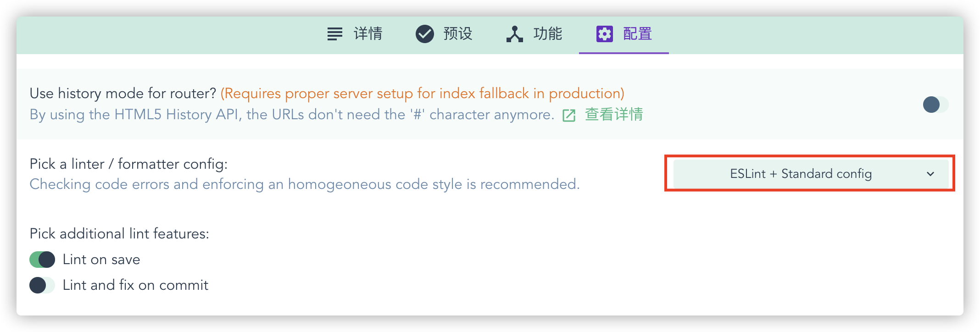Enable history mode for router toggle

tap(936, 105)
